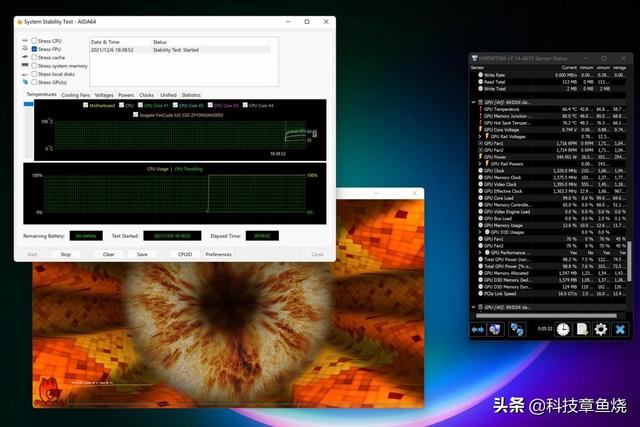Screen dimensions: 640x427
Task: Toggle Seagate FireCuda SSD graph checkbox
Action: tap(136, 115)
